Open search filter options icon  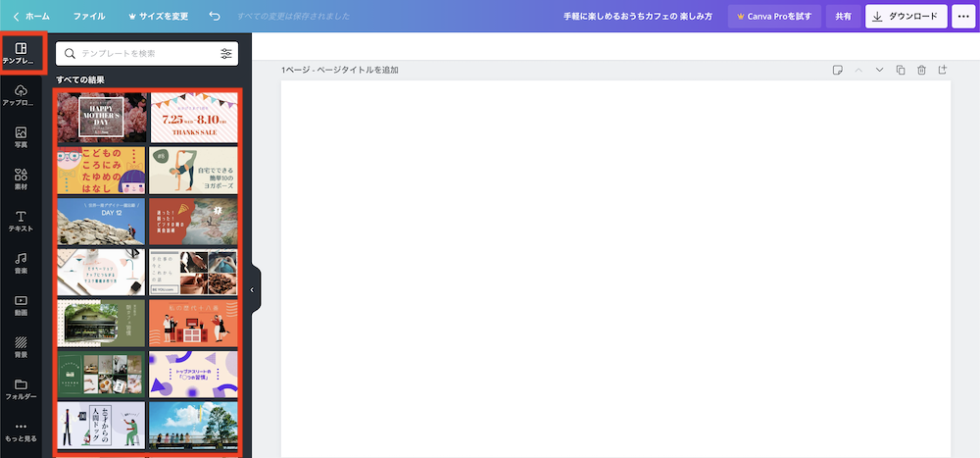click(x=226, y=53)
